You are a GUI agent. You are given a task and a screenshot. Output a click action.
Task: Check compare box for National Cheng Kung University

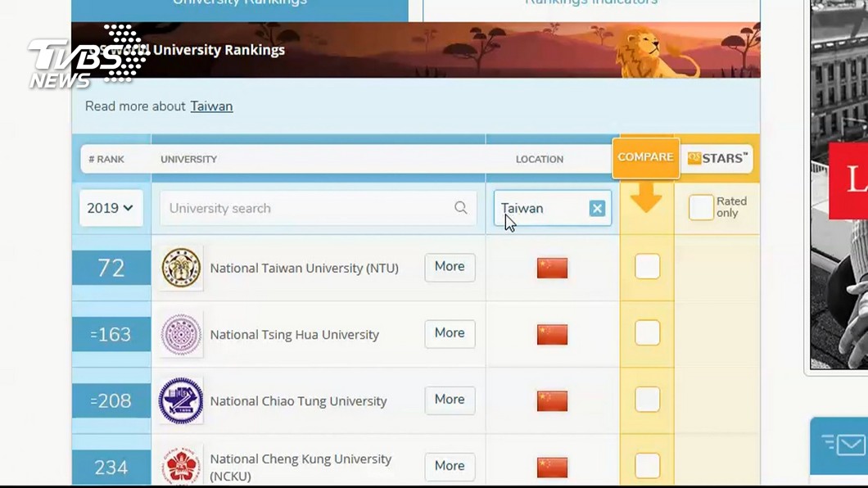[x=647, y=466]
